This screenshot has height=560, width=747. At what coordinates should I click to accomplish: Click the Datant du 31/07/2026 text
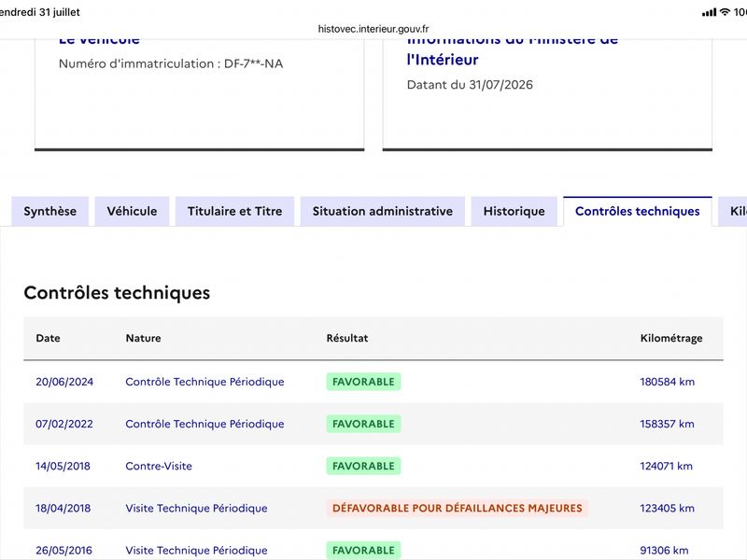(470, 85)
